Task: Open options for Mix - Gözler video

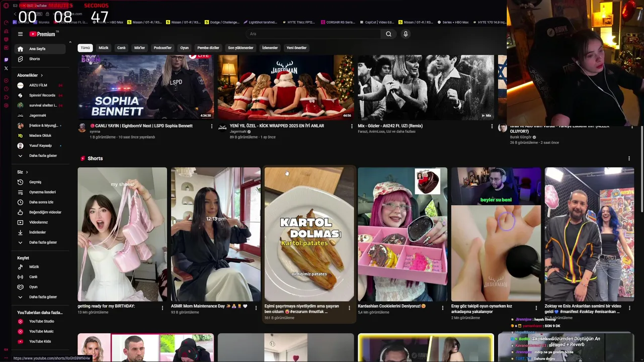Action: coord(492,126)
